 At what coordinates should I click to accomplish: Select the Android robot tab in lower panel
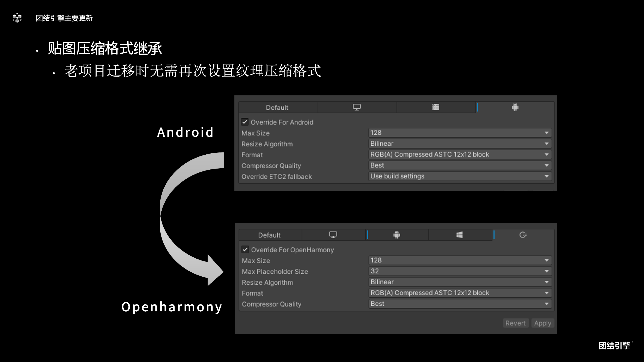(397, 235)
